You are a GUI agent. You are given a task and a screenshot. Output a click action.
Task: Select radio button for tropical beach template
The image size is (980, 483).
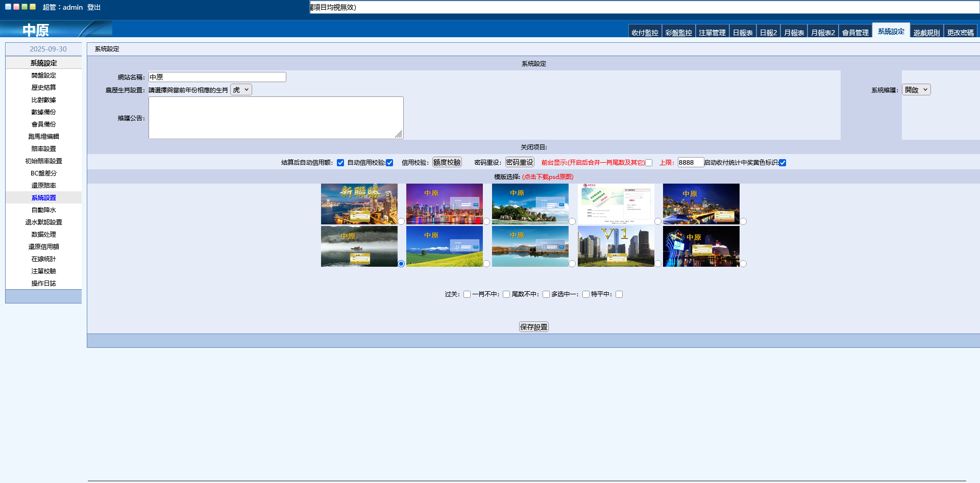(x=572, y=221)
